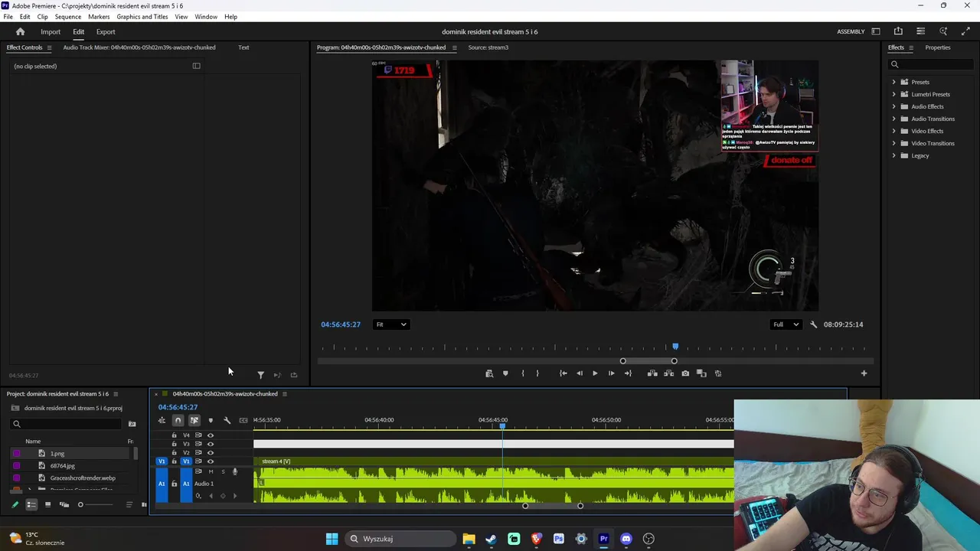Click the Add Marker button in Program Monitor
The image size is (980, 551).
[x=505, y=373]
